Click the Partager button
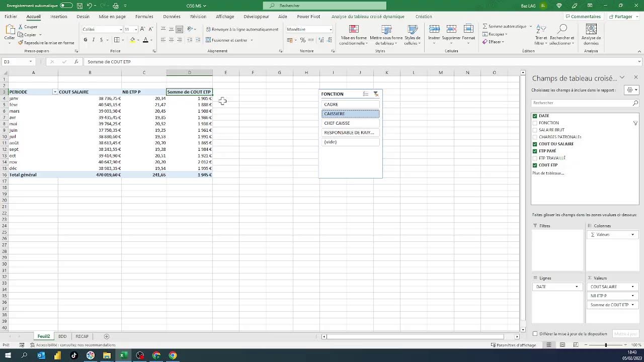This screenshot has height=362, width=644. pos(622,17)
